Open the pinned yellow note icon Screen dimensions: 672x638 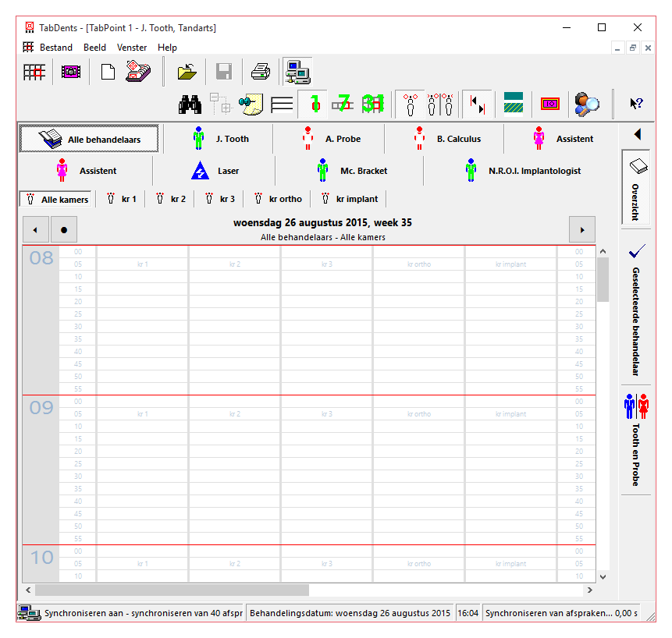[x=251, y=104]
